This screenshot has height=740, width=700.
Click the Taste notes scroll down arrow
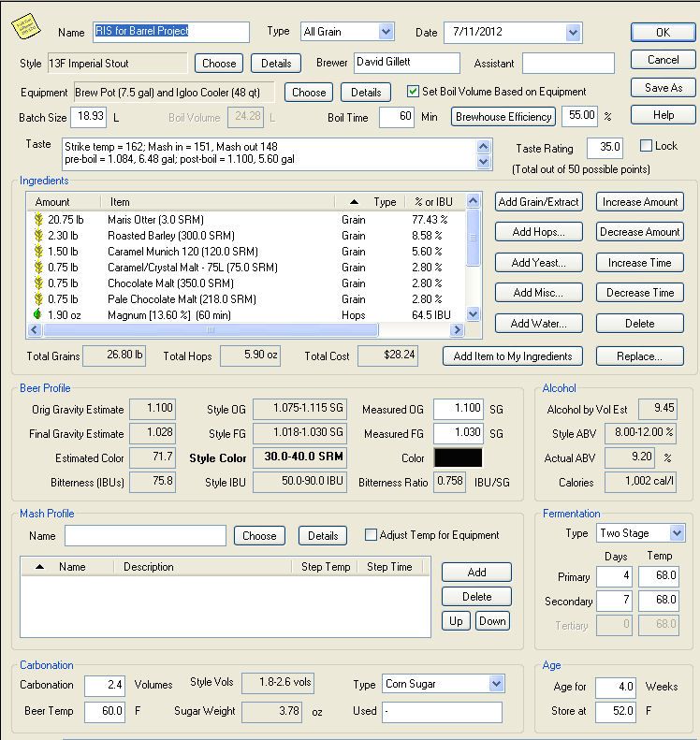[x=483, y=162]
